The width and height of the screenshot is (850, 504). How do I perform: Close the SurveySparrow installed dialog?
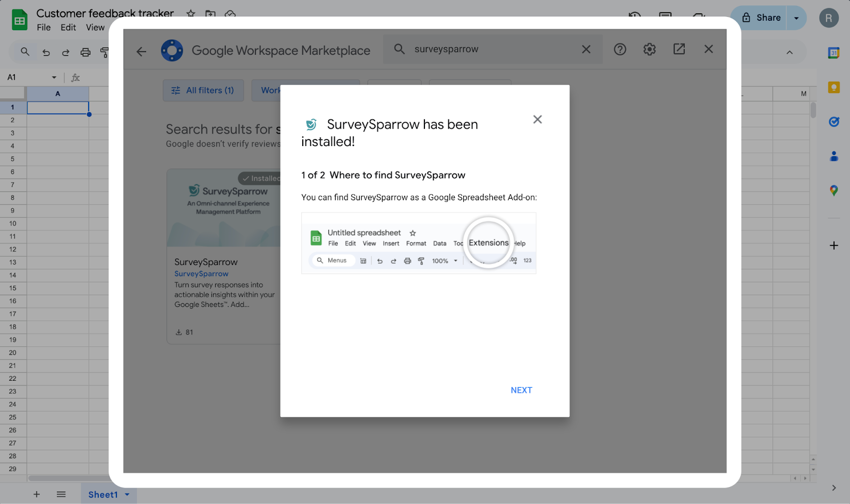(538, 119)
